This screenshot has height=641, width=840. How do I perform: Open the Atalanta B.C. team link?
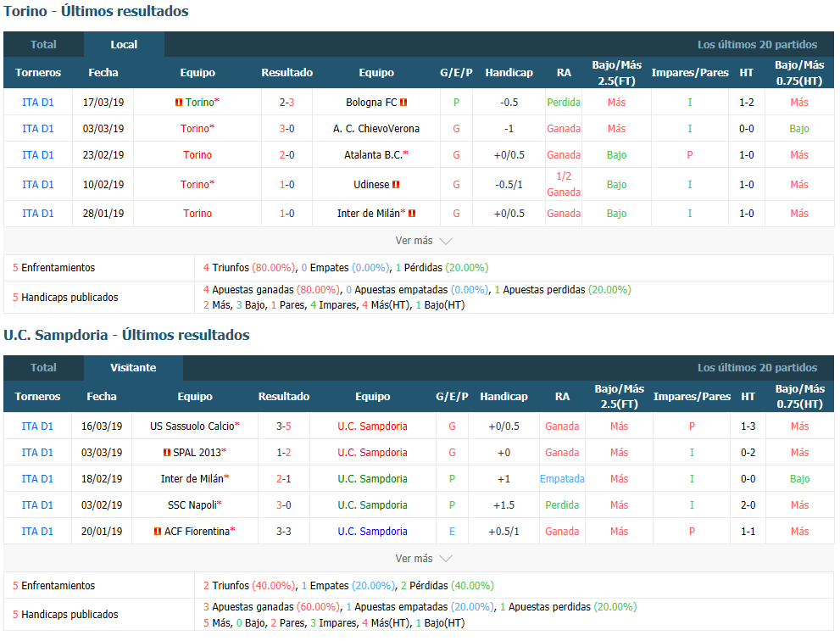coord(373,155)
